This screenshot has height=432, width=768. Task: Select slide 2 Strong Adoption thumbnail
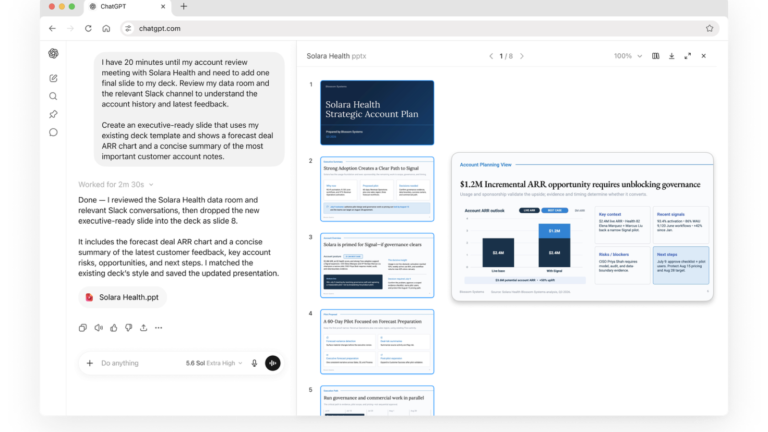point(377,189)
